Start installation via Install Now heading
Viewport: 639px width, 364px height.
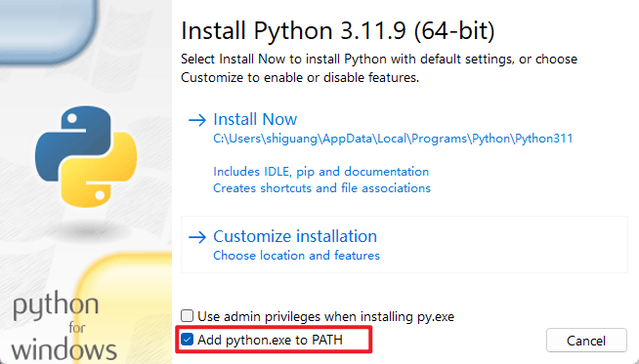[x=255, y=119]
